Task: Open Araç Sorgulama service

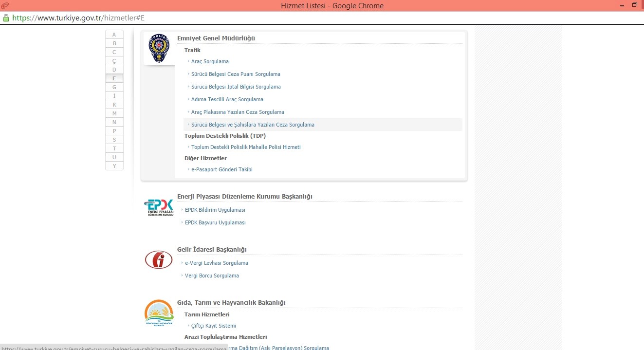Action: pyautogui.click(x=210, y=61)
